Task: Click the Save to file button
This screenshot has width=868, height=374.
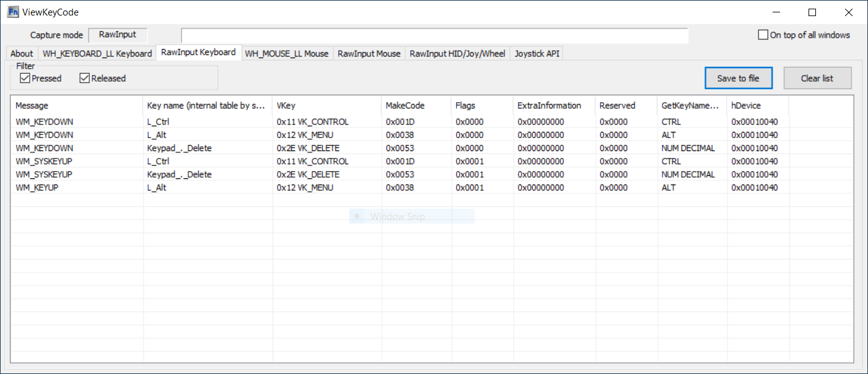Action: point(738,78)
